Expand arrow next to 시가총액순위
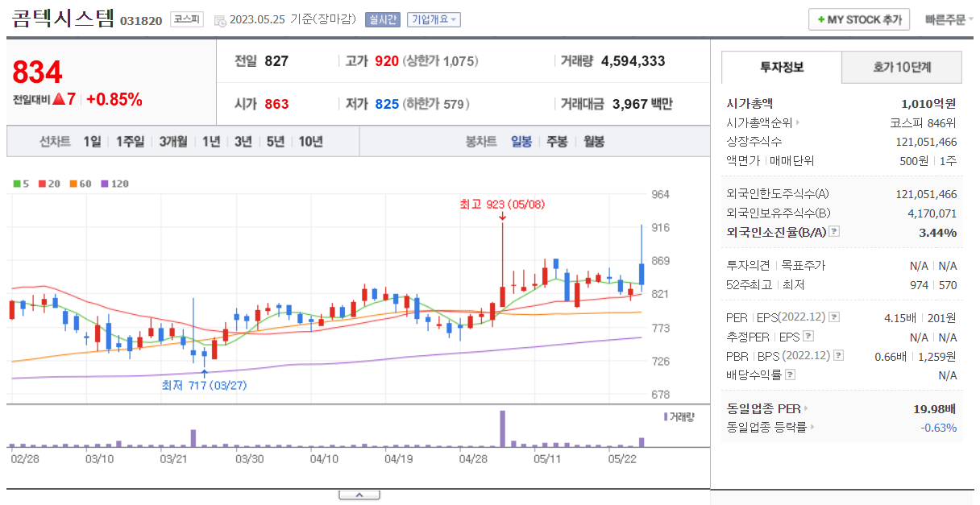 [x=798, y=123]
